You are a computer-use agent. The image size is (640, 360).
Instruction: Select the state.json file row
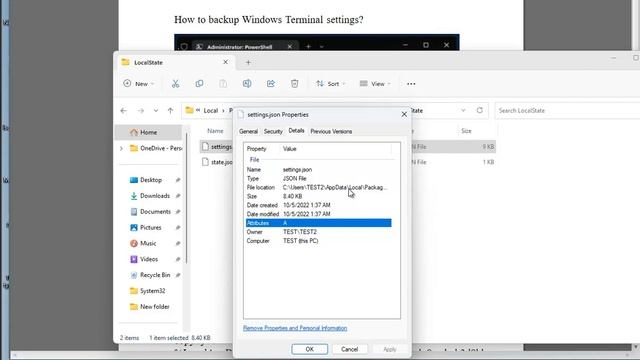(216, 162)
